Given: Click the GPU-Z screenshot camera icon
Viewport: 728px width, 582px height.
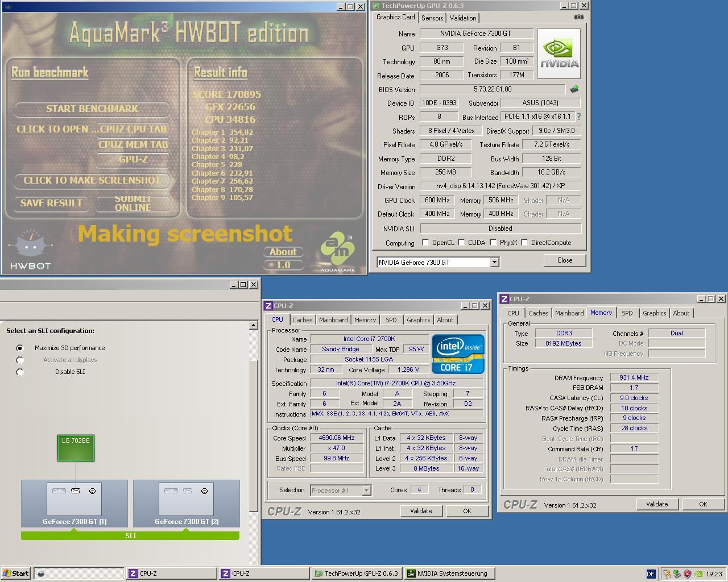Looking at the screenshot, I should click(578, 17).
